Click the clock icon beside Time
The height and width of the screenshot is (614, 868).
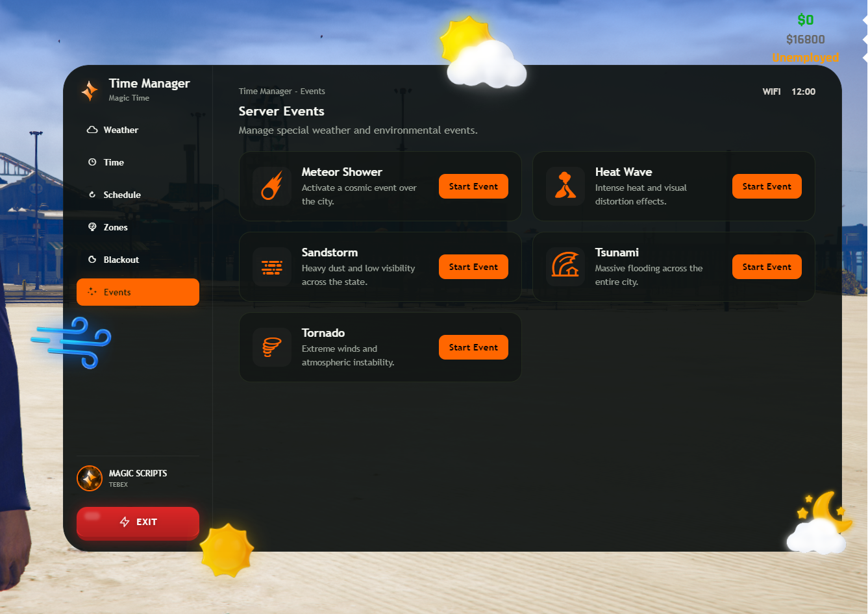pos(92,162)
